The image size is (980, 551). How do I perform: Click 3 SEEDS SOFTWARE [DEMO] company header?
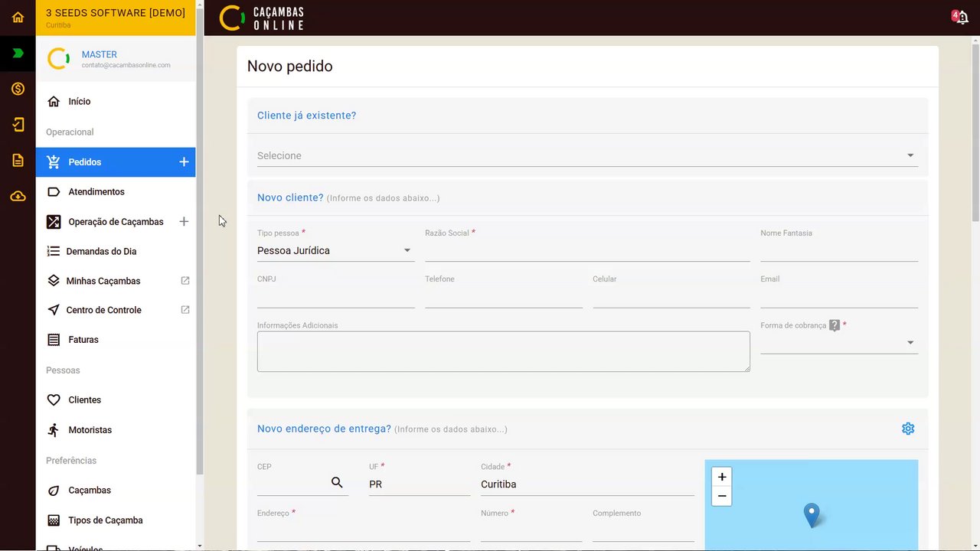(x=116, y=13)
